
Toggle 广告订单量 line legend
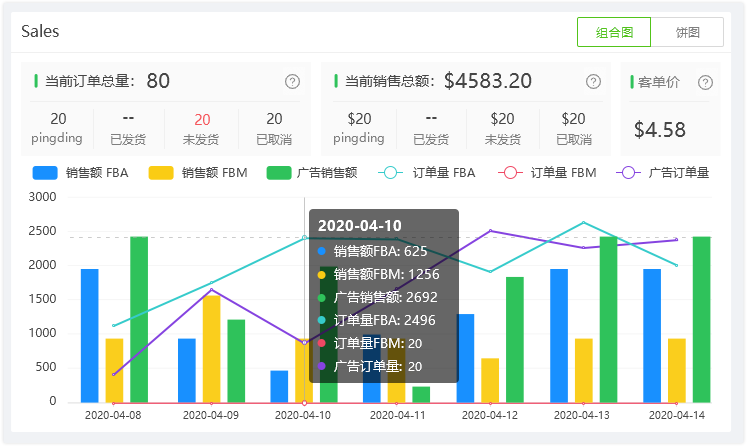(663, 172)
